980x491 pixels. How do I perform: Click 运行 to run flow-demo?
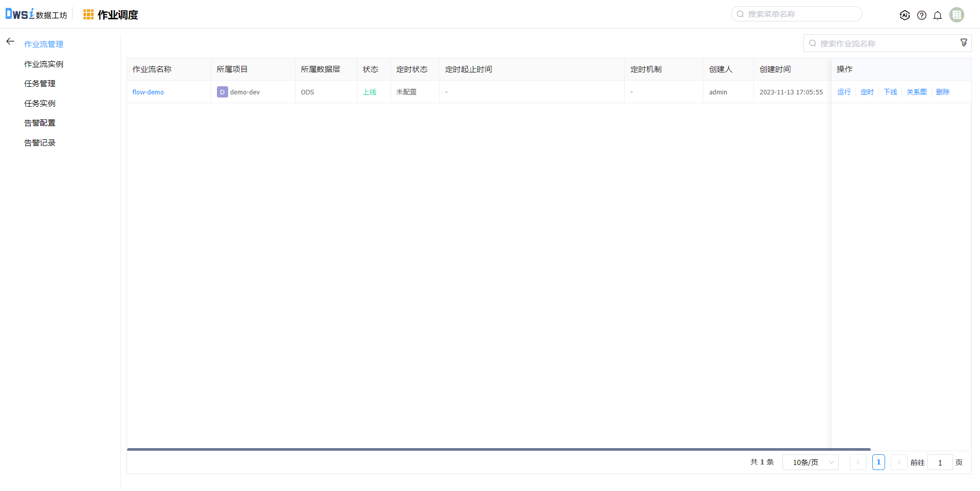[x=844, y=92]
